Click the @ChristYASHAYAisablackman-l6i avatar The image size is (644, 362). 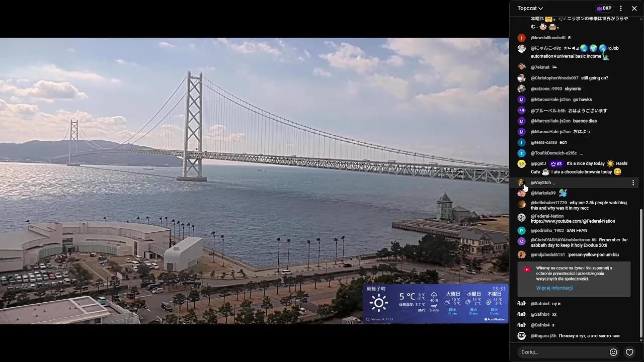[x=522, y=241]
